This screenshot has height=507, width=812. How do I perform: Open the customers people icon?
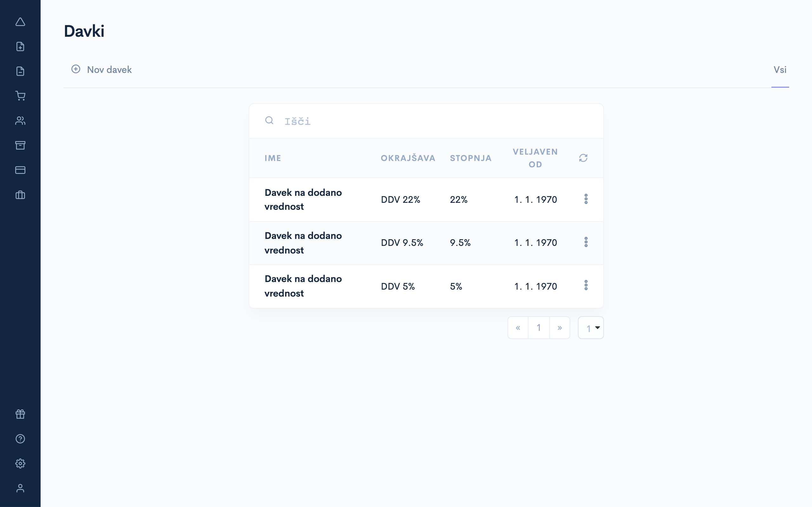coord(20,121)
